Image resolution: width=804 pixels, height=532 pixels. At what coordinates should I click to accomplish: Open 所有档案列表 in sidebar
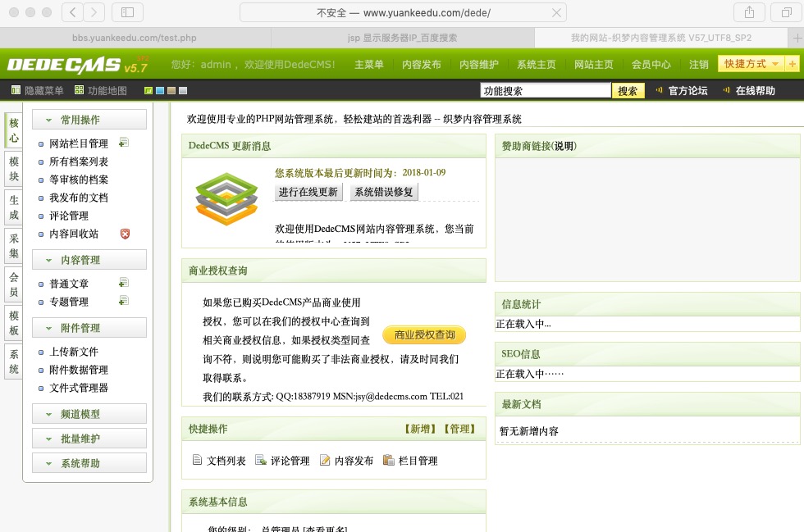click(x=79, y=161)
